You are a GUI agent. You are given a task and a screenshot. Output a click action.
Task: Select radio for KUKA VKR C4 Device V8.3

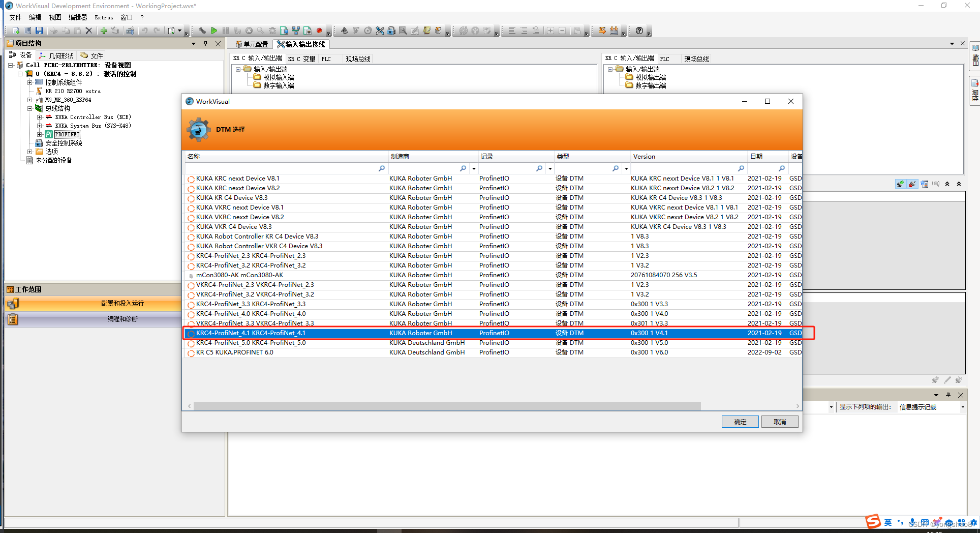pyautogui.click(x=191, y=227)
